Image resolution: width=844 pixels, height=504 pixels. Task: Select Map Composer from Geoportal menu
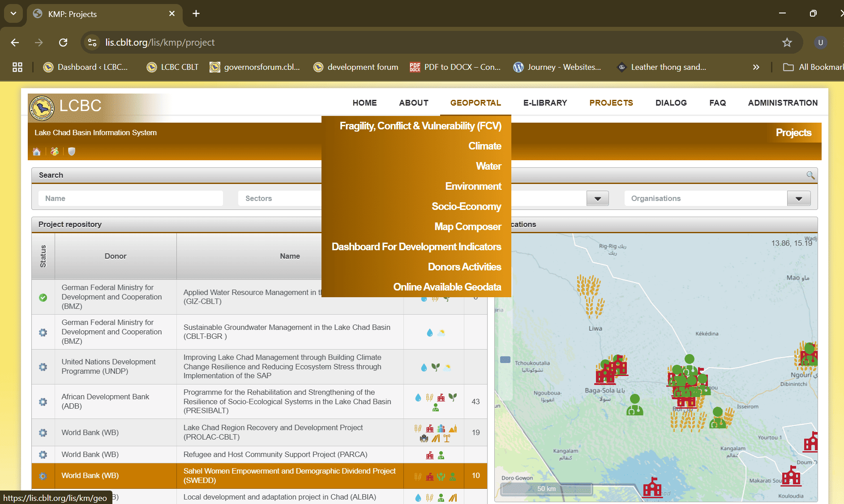467,226
